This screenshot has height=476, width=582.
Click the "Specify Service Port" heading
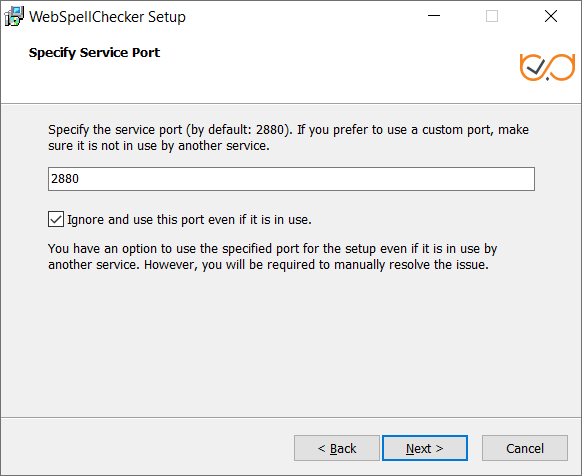point(94,53)
